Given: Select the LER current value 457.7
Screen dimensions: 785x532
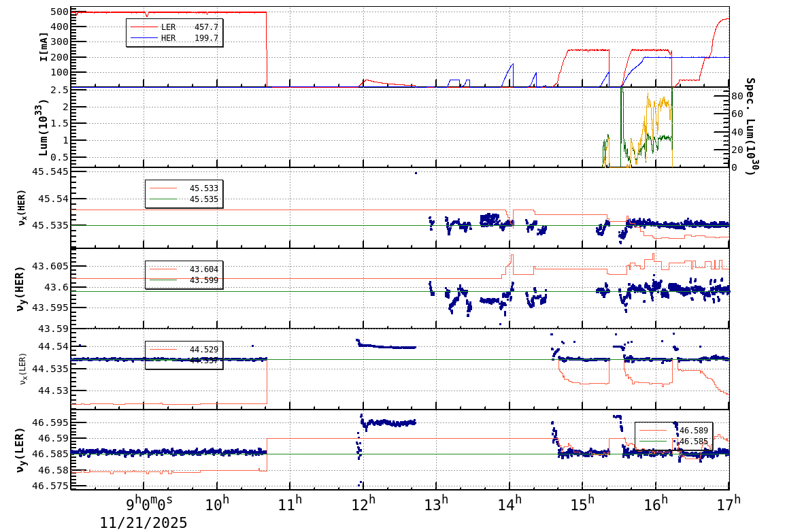Looking at the screenshot, I should [206, 27].
